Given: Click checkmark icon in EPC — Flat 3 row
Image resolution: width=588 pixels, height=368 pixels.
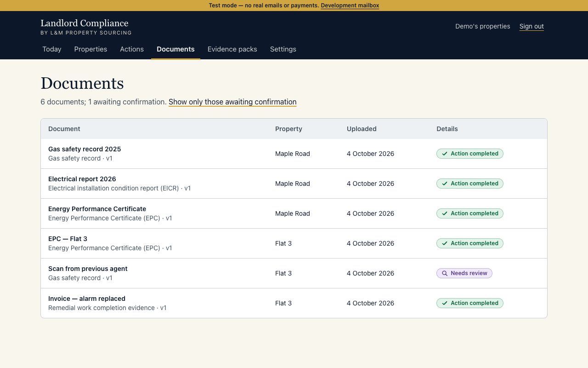Looking at the screenshot, I should [444, 243].
